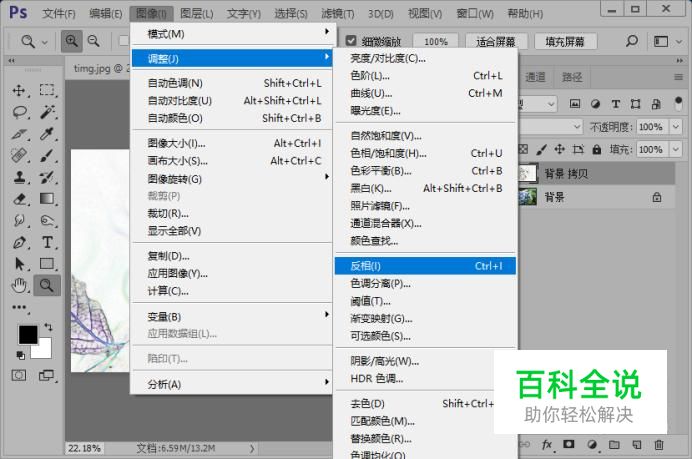Select the Brush tool

[47, 155]
